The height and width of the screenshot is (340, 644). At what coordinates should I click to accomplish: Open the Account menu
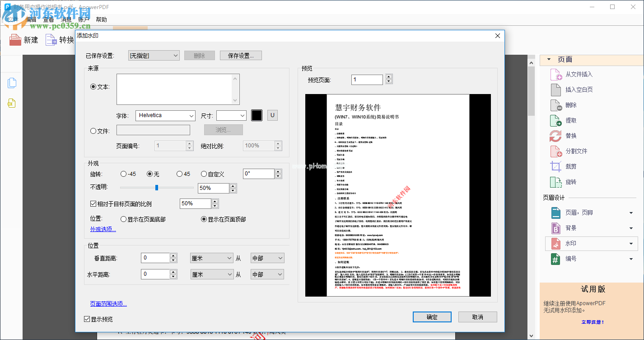(x=84, y=19)
